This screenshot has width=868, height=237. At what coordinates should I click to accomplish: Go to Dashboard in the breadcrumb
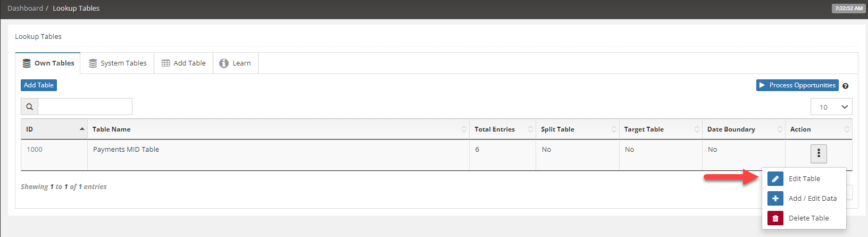(x=25, y=8)
